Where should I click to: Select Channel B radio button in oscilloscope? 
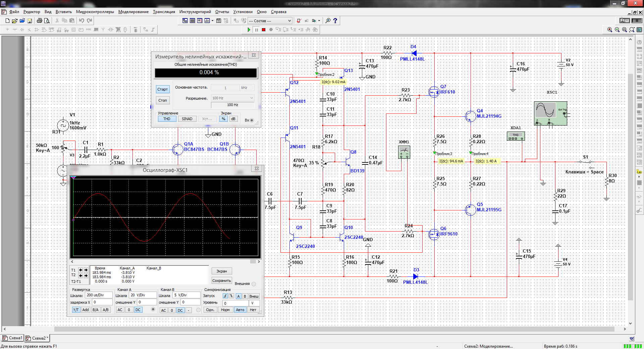point(198,310)
